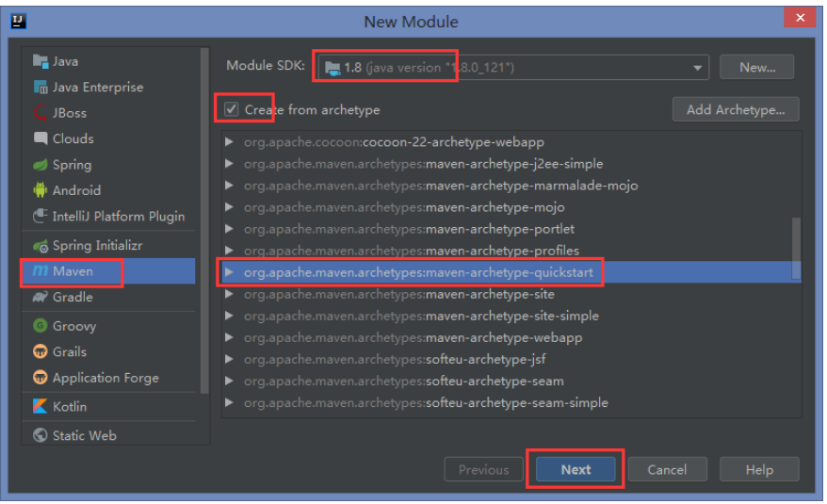Choose the Groovy green icon
This screenshot has width=827, height=504.
pyautogui.click(x=41, y=326)
